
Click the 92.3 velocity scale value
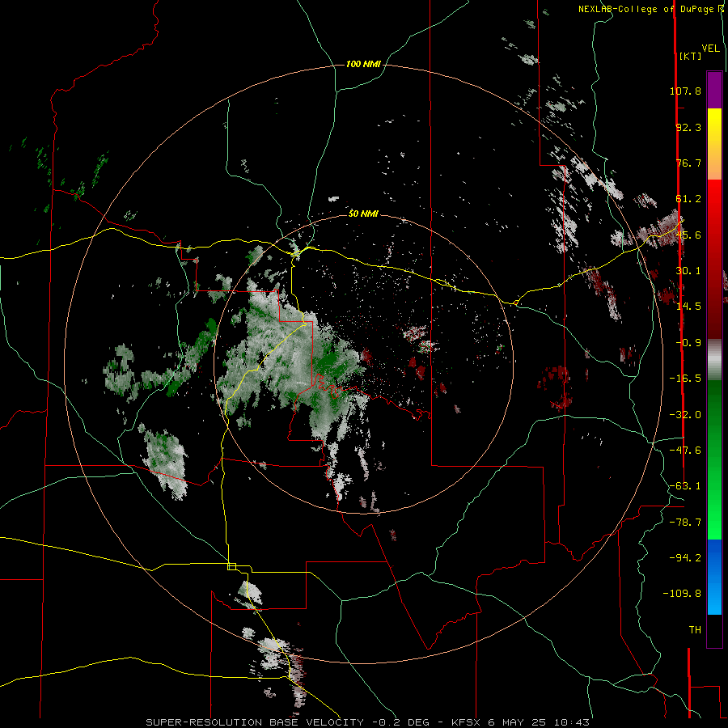[688, 127]
